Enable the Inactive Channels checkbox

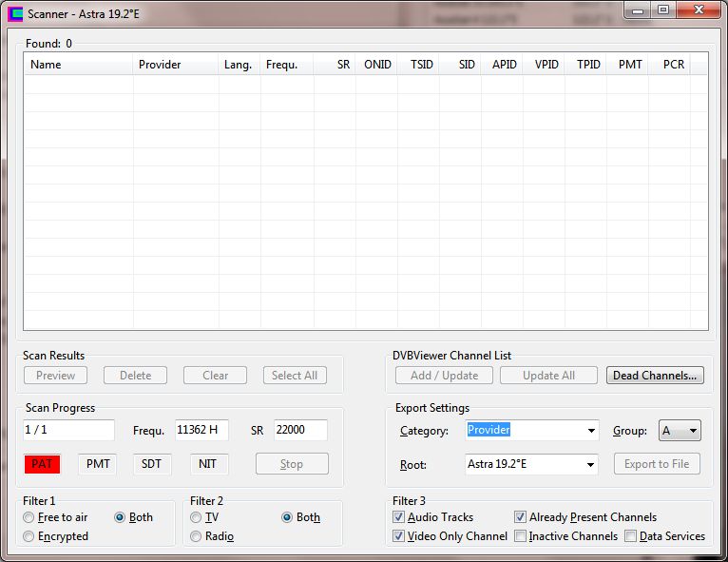click(521, 536)
